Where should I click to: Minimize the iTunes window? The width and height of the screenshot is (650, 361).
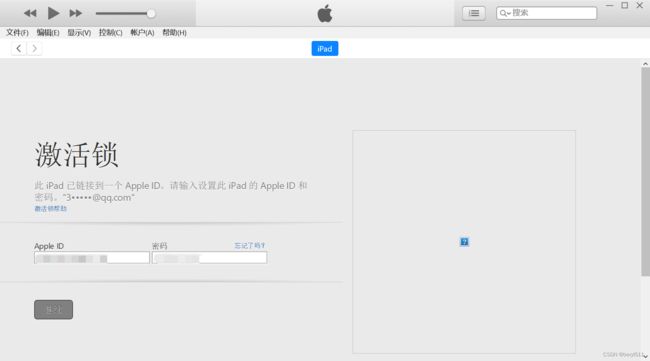(609, 5)
